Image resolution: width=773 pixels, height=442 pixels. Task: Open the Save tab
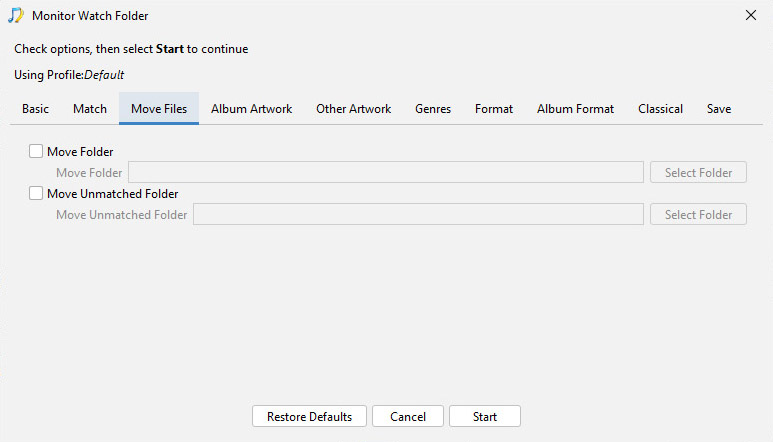[719, 109]
